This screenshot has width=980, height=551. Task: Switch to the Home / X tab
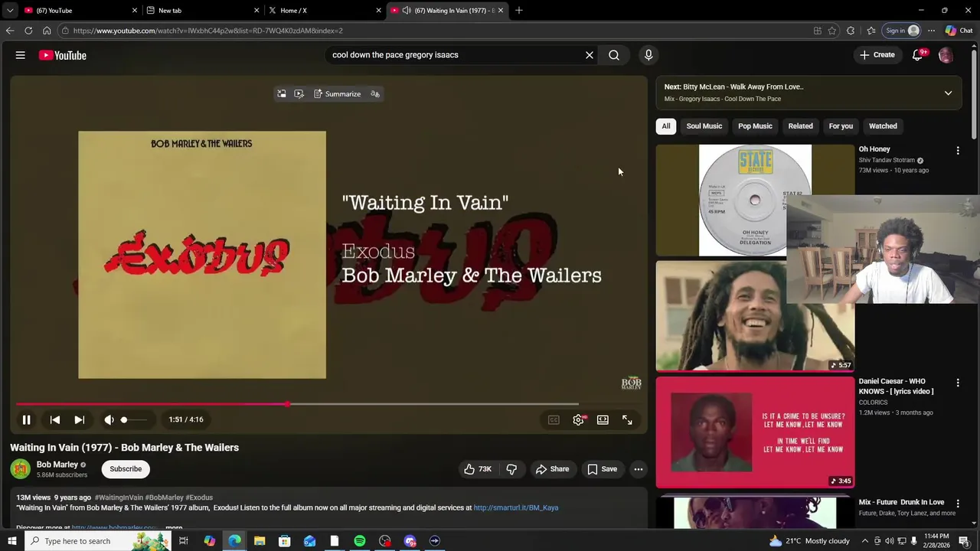coord(324,10)
